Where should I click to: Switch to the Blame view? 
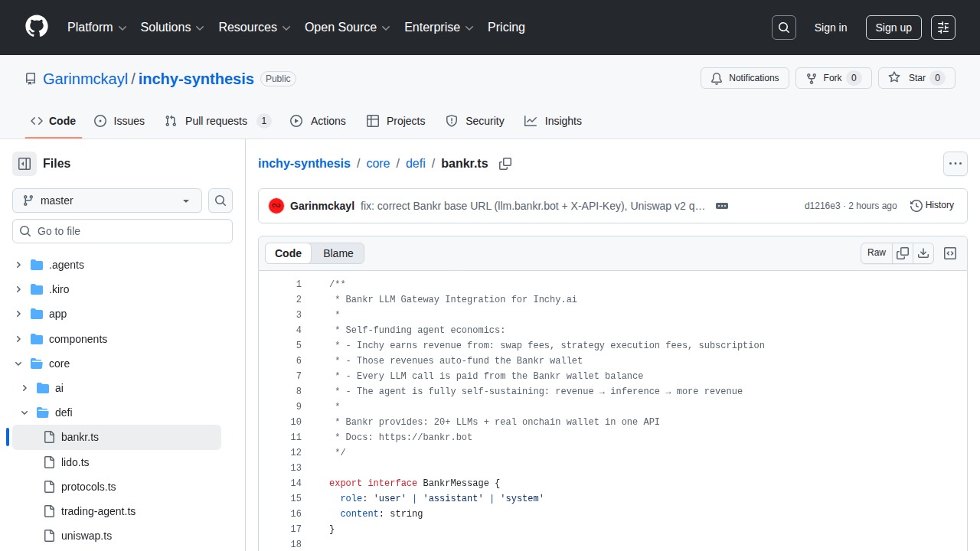click(338, 253)
